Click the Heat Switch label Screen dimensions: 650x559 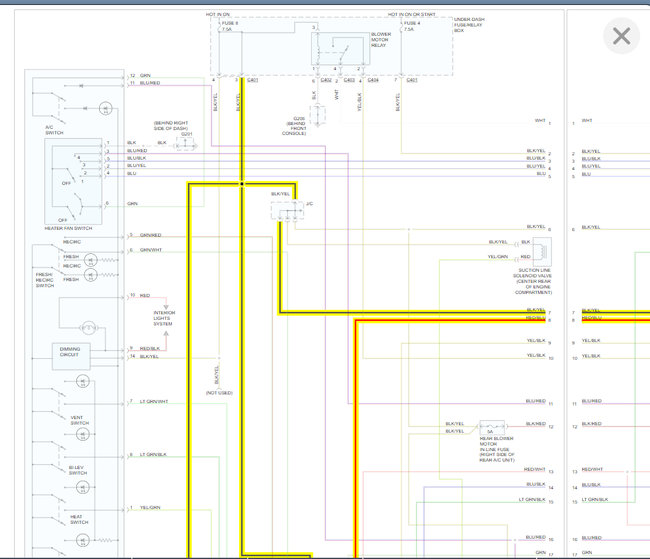click(77, 519)
